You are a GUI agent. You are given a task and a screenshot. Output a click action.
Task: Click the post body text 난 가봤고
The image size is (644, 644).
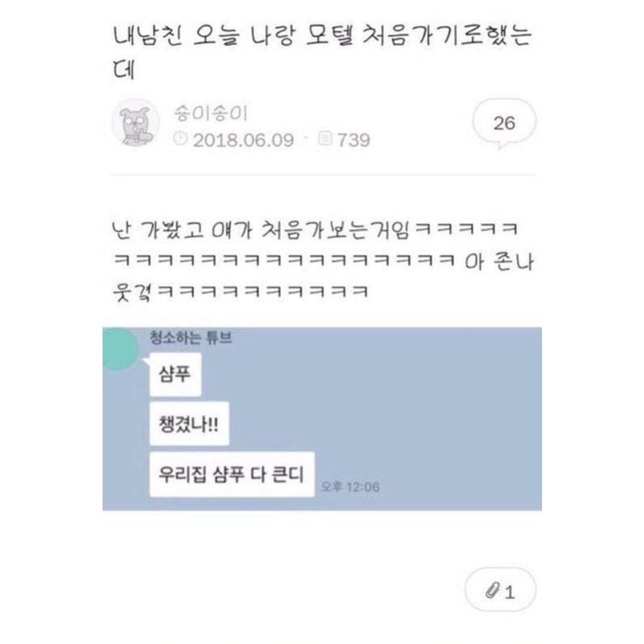(x=157, y=230)
